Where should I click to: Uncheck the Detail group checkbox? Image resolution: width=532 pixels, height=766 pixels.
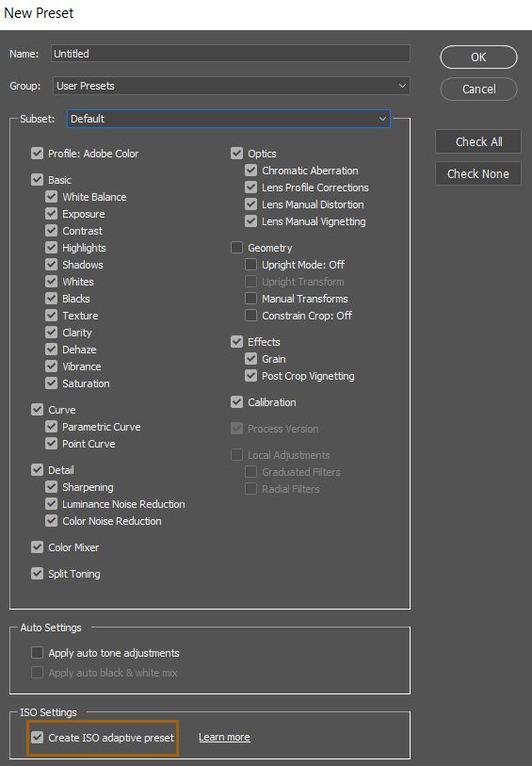(x=37, y=470)
